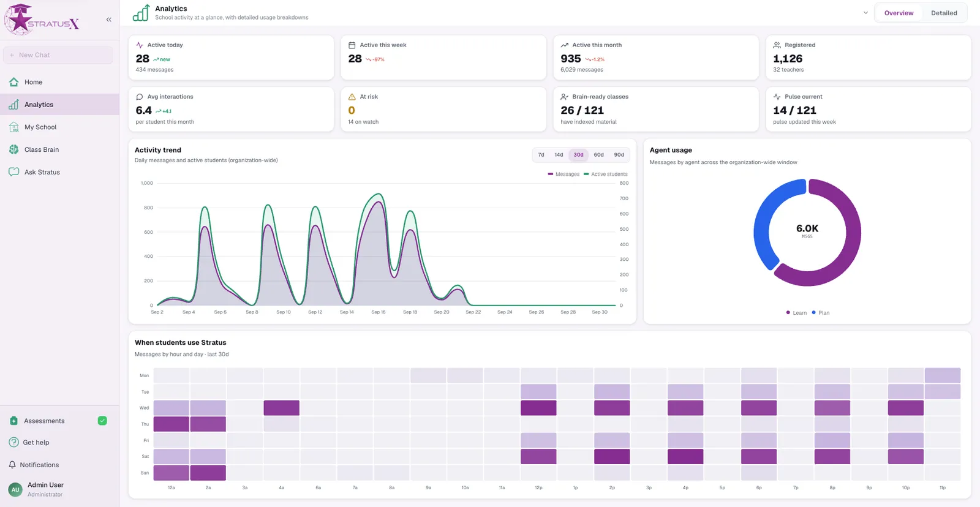
Task: Click the Active this week calendar icon
Action: (352, 45)
